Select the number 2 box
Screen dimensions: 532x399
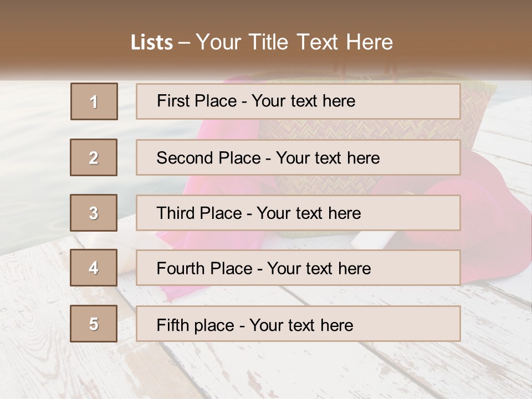point(94,157)
